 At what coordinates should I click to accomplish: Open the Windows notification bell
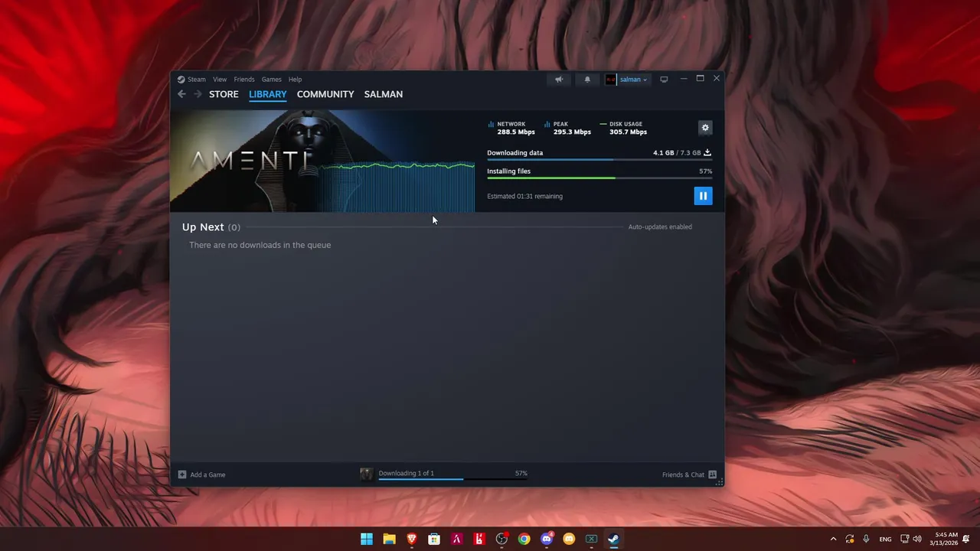[966, 539]
